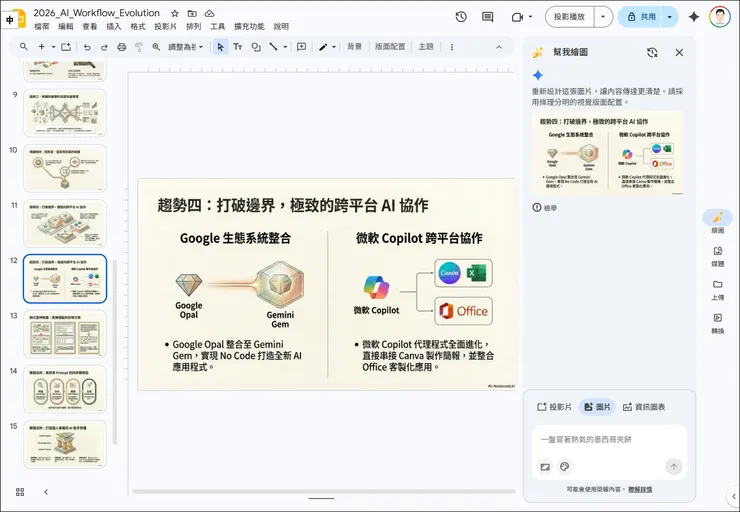Click the add image reference icon
Screen dimensions: 740x512
pyautogui.click(x=545, y=467)
